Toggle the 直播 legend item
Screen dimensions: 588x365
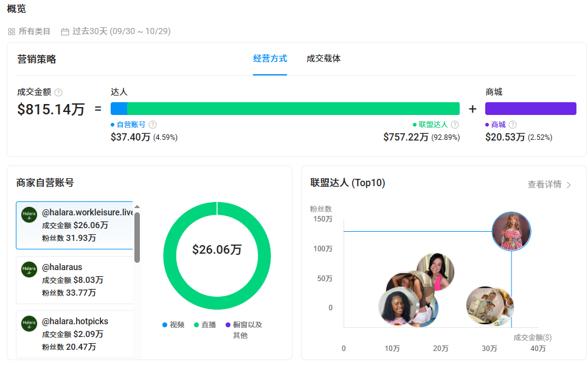tap(205, 325)
